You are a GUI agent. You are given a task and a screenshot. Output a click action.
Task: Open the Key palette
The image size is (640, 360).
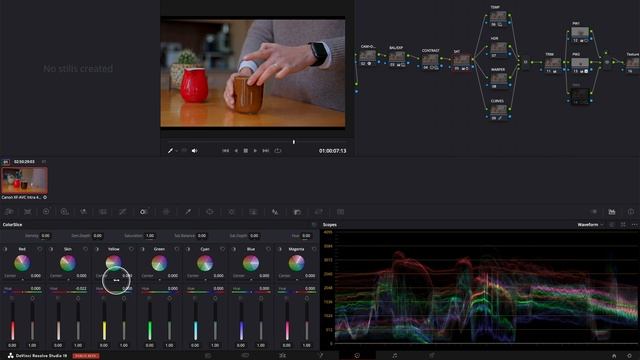[x=297, y=212]
